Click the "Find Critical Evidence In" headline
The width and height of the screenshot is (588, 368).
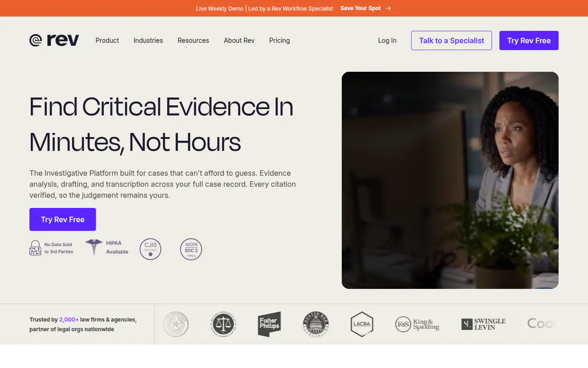click(x=161, y=107)
